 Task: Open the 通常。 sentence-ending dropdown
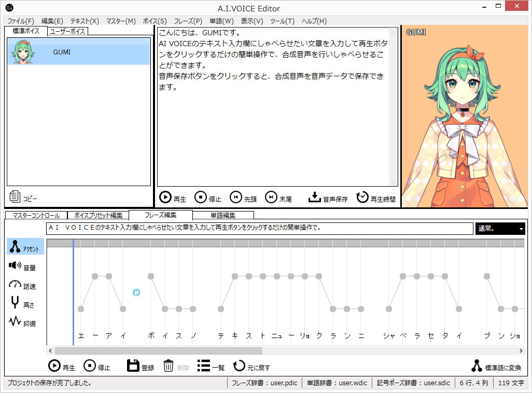(x=500, y=229)
